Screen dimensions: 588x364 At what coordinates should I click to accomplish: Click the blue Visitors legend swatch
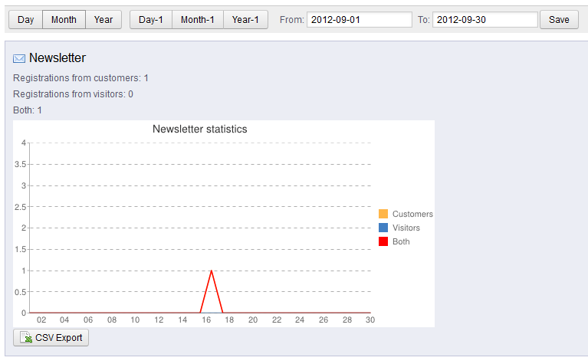click(x=383, y=228)
